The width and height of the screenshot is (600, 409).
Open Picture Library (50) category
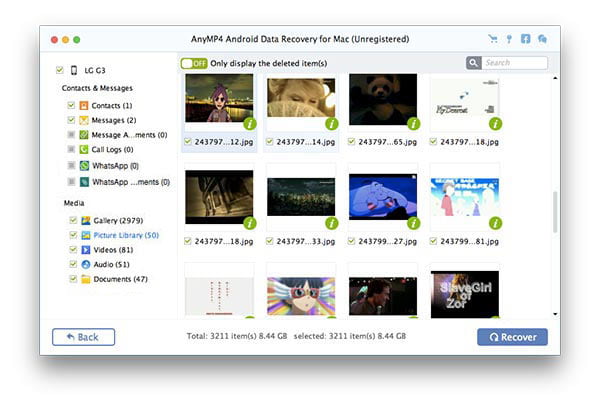pos(126,235)
